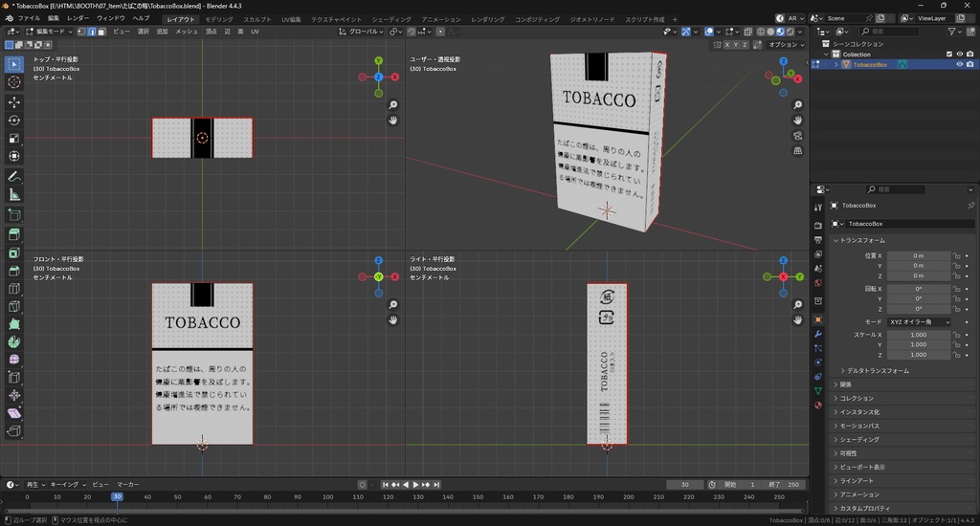Click the zoom magnifier in the top viewport

coord(393,105)
